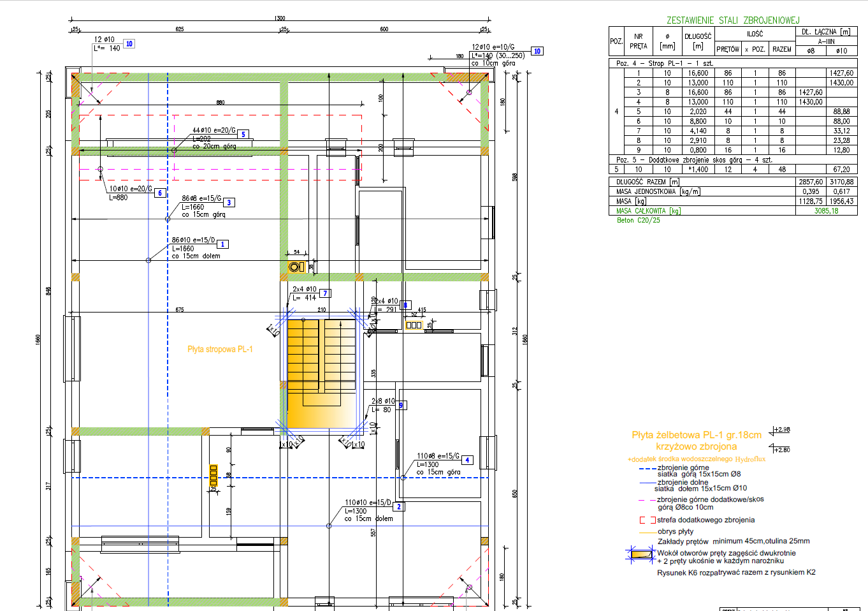
Task: Click the 'ZESTAWIENIE STALI ZBROJENIOWEJ' table title
Action: click(732, 20)
